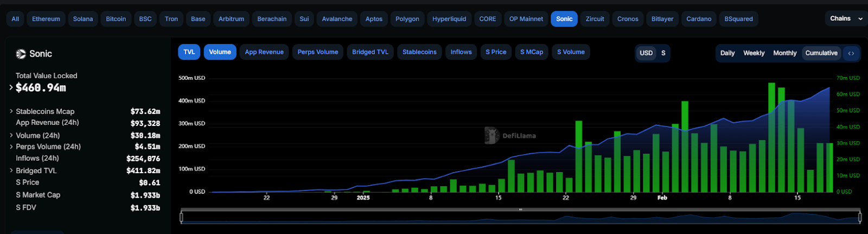Image resolution: width=868 pixels, height=234 pixels.
Task: Click the $73.62m stablecoins value
Action: click(x=145, y=111)
